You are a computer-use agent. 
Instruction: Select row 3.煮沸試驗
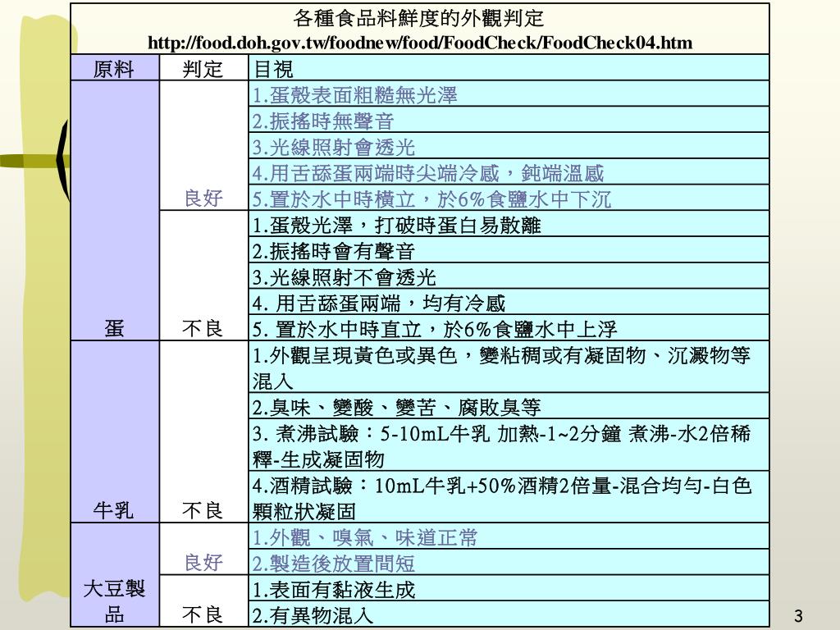(x=509, y=445)
